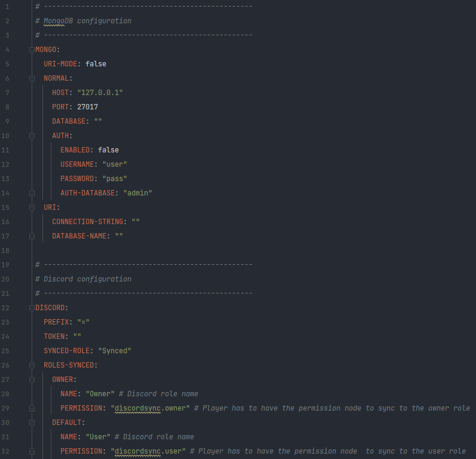Place cursor inside empty TOKEN quotes
Screen dimensions: 476x459
click(x=77, y=336)
